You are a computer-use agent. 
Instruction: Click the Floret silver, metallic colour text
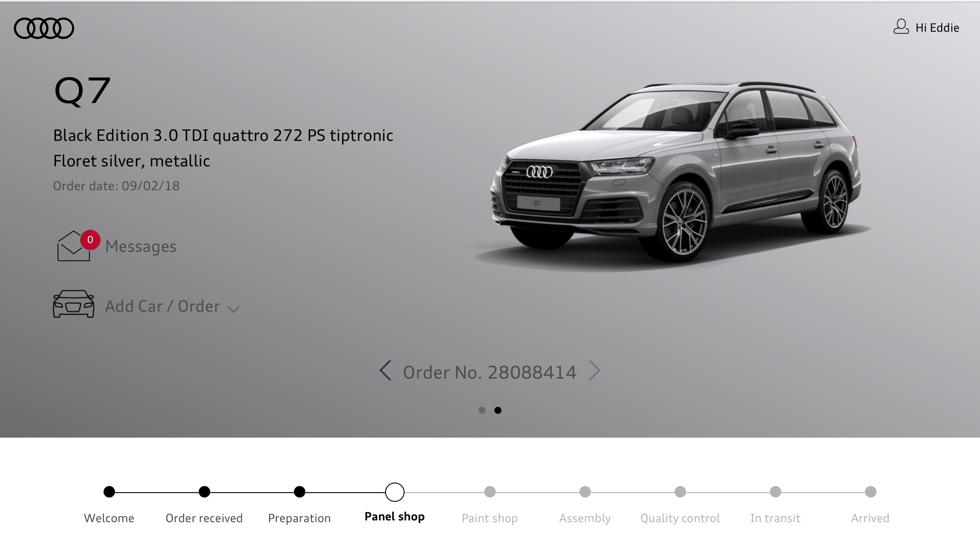[x=132, y=161]
